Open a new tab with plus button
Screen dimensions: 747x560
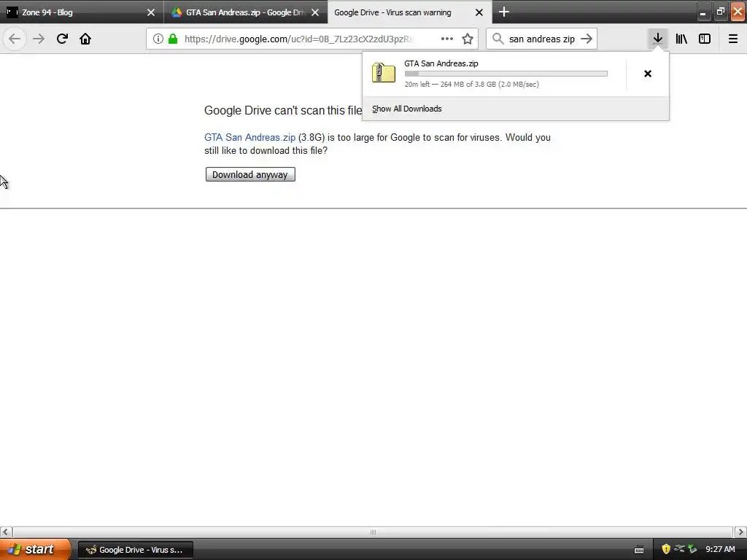click(504, 12)
